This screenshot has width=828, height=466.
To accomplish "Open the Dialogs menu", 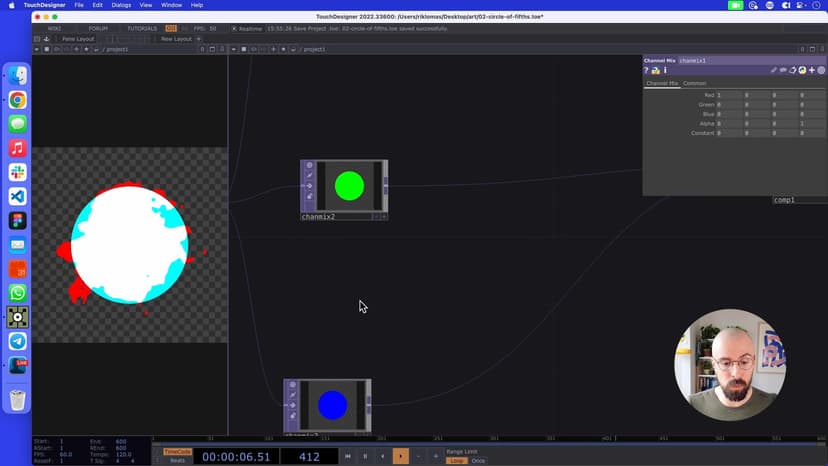I will 121,5.
